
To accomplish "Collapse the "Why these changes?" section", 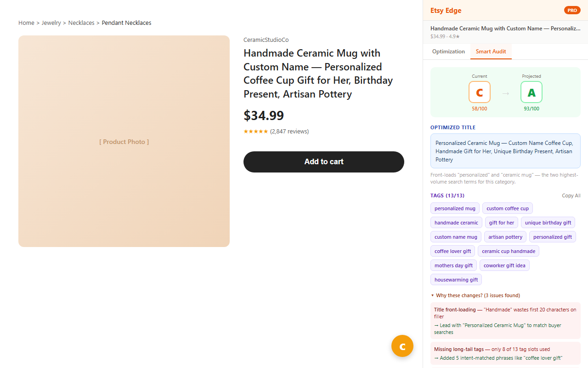I will [x=475, y=295].
